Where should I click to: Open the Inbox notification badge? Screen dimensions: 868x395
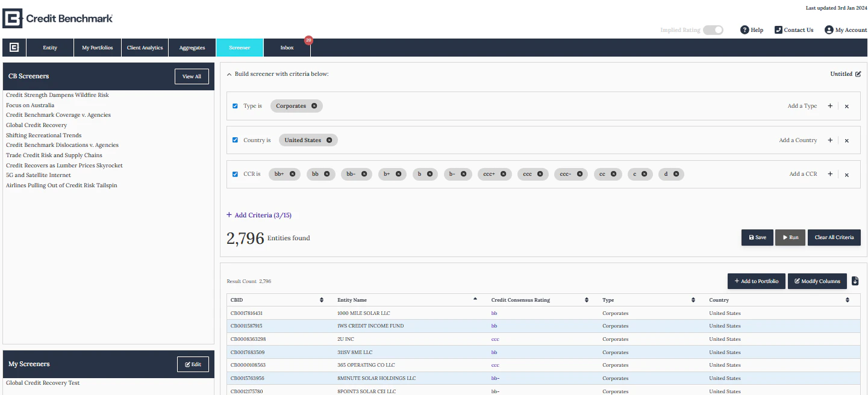tap(308, 40)
